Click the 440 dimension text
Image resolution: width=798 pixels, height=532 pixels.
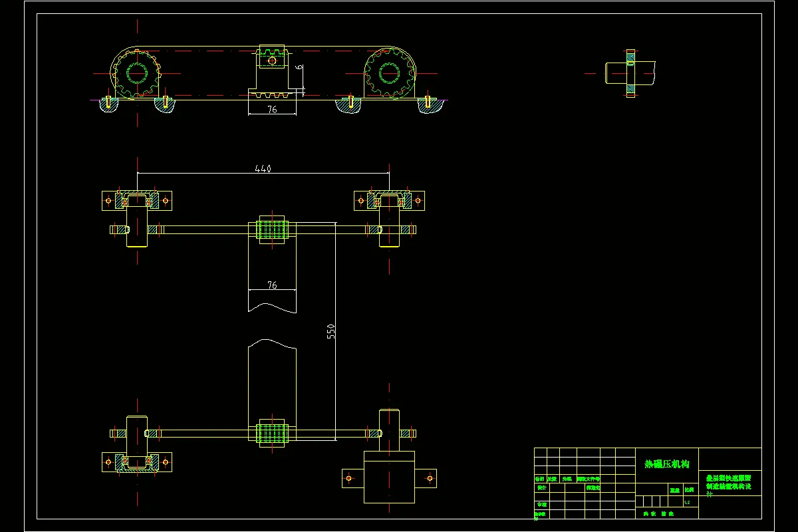pyautogui.click(x=263, y=169)
